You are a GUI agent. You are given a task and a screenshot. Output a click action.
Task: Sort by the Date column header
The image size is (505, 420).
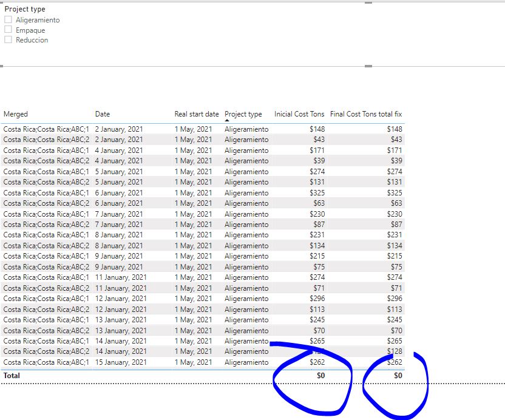(x=103, y=114)
